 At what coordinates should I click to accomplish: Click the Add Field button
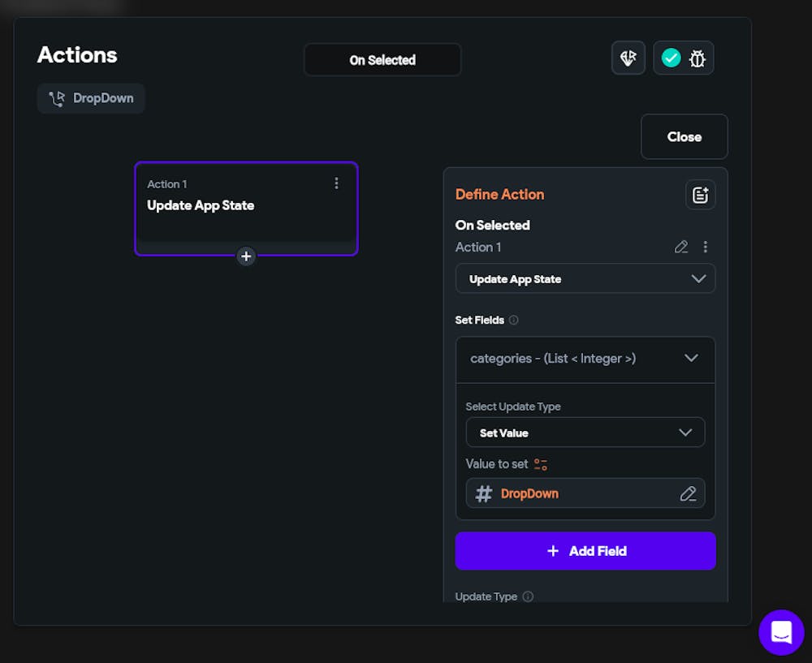coord(585,551)
